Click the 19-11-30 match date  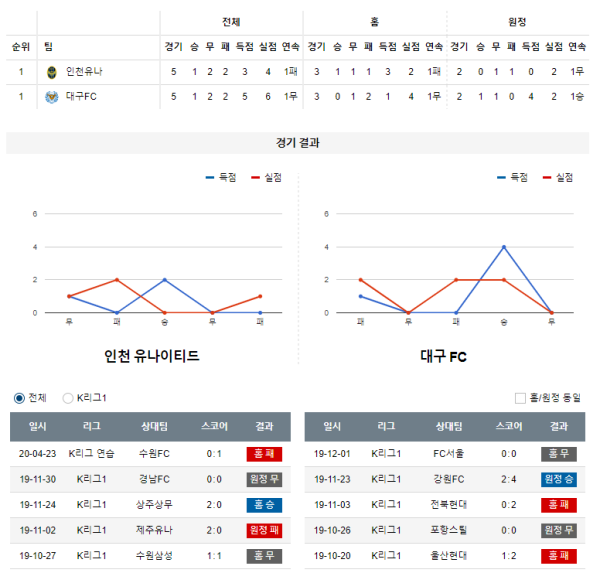38,480
